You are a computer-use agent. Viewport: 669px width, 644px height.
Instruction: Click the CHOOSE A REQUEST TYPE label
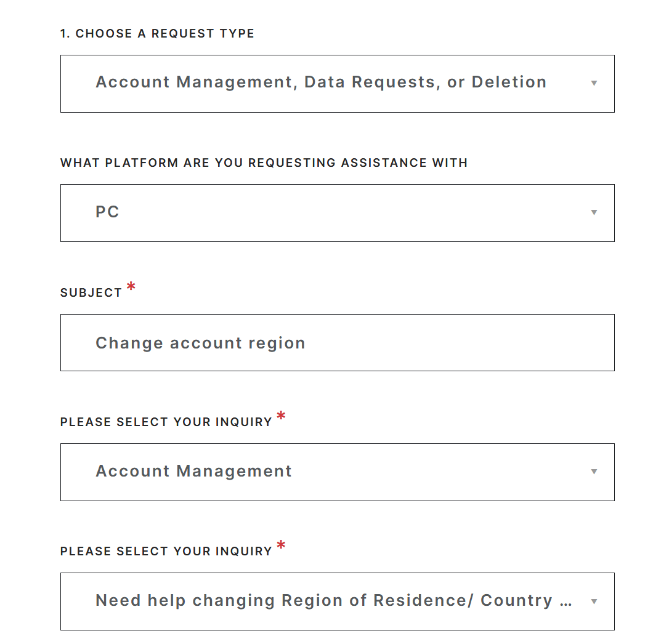157,34
